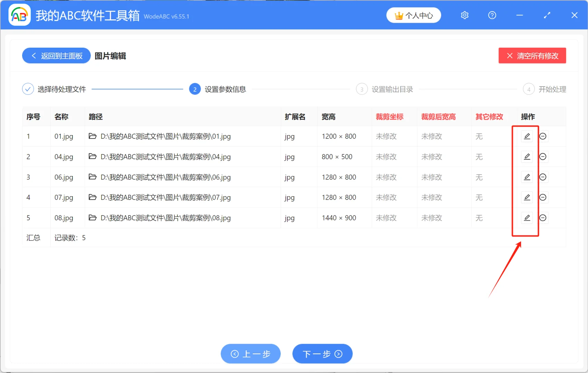The width and height of the screenshot is (588, 373).
Task: Click the 裁剪坐标 column header
Action: [389, 117]
